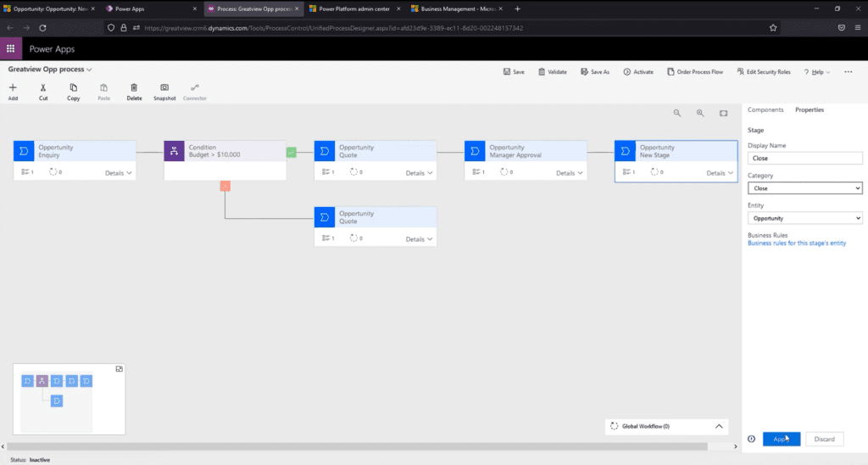
Task: Select the Opportunity Enquiry stage icon
Action: click(x=24, y=151)
